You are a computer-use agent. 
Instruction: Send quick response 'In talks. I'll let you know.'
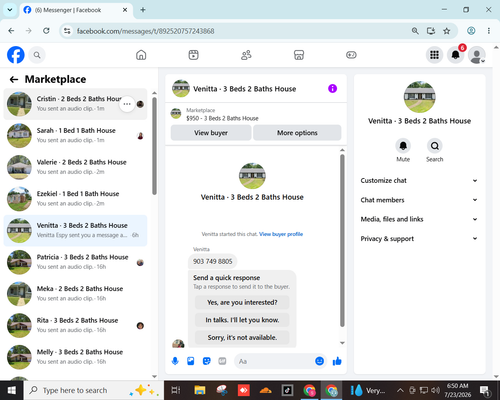click(x=242, y=320)
